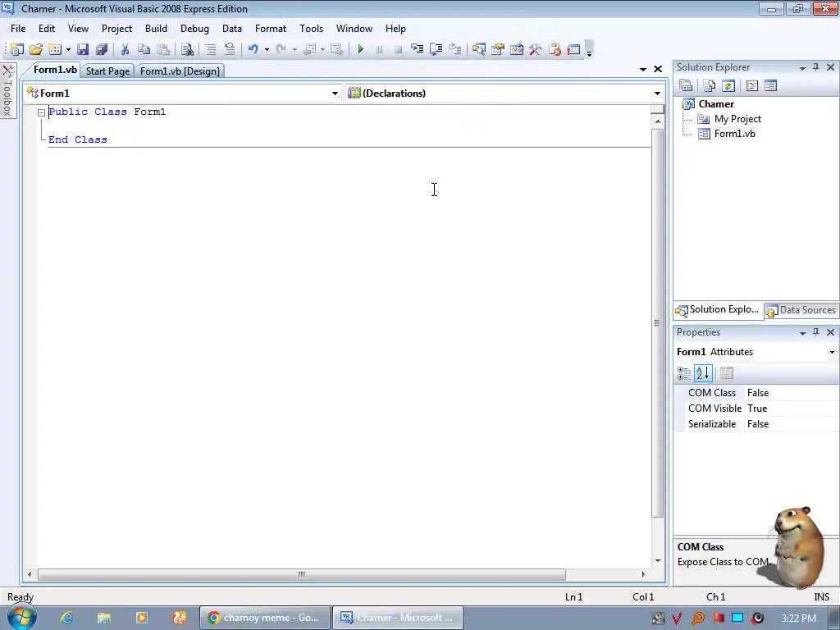Image resolution: width=840 pixels, height=630 pixels.
Task: Open Solution Explorer from the main toolbar
Action: (478, 49)
